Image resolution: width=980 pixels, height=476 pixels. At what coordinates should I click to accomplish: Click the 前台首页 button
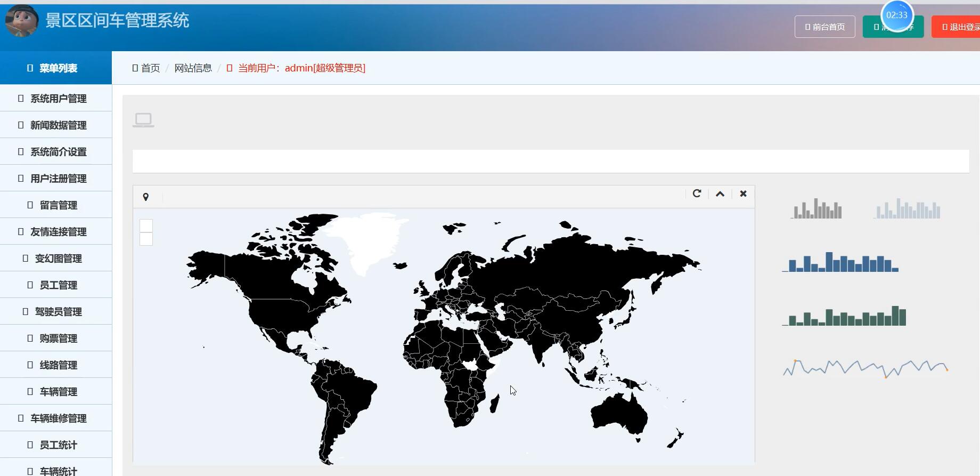[824, 27]
